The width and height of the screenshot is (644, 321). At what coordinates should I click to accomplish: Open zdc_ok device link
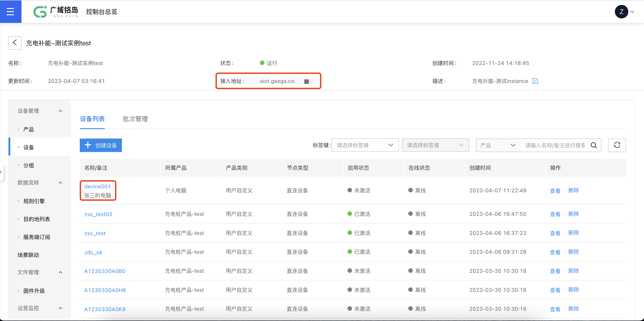pyautogui.click(x=93, y=252)
